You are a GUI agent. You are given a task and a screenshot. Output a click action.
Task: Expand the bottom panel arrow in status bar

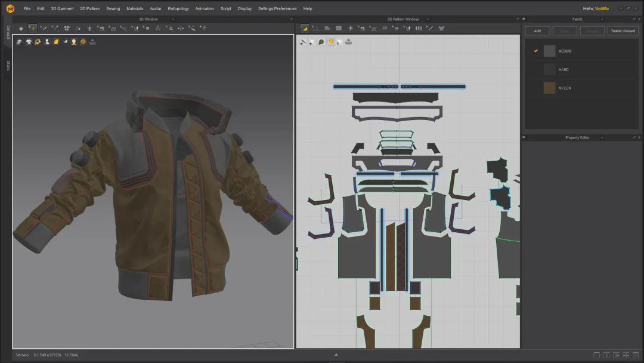[336, 355]
